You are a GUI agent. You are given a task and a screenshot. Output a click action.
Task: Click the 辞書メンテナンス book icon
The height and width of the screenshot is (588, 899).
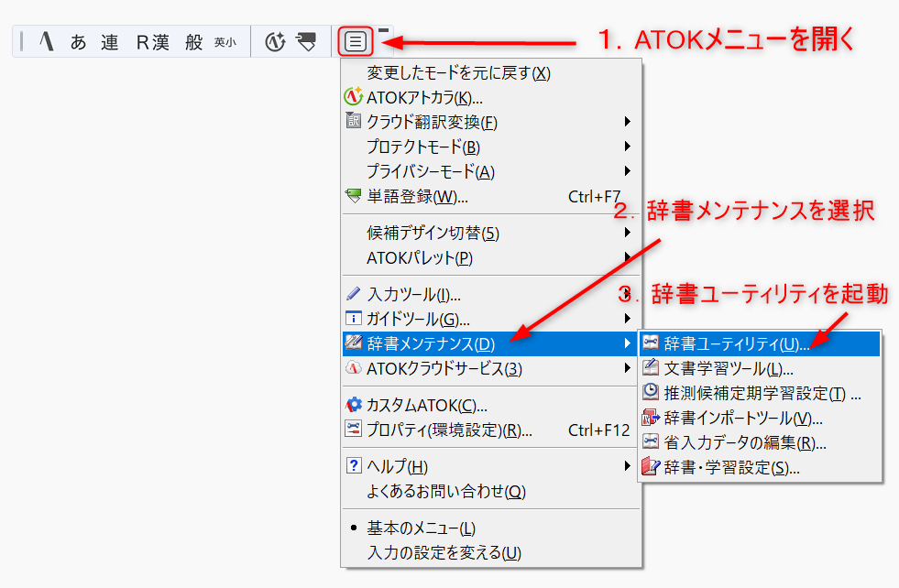[x=353, y=343]
